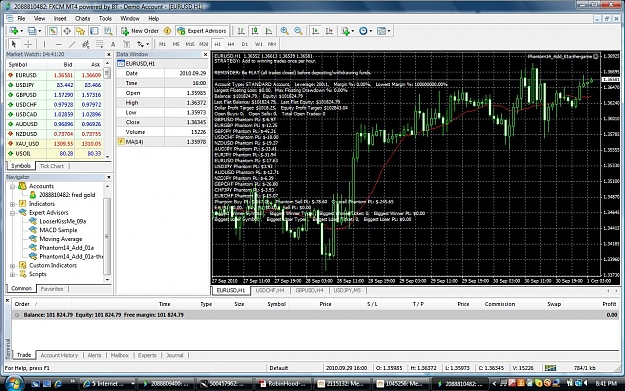Select the horizontal line drawing tool

[59, 44]
